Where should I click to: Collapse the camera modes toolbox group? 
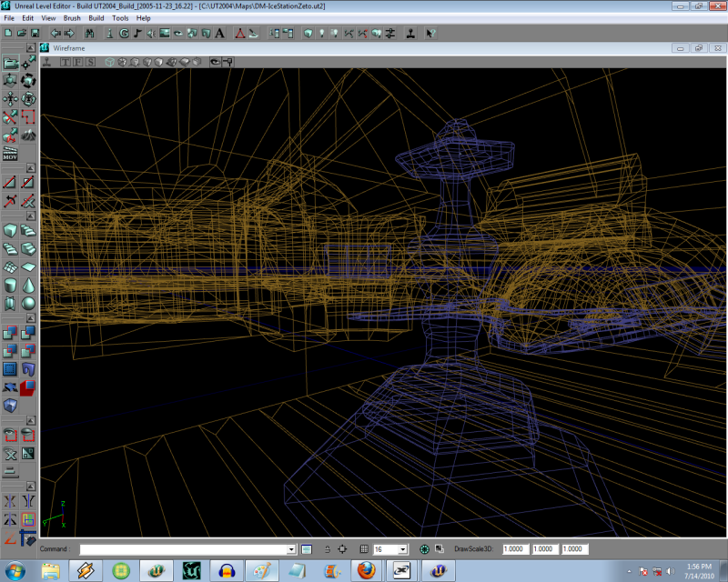pos(31,47)
